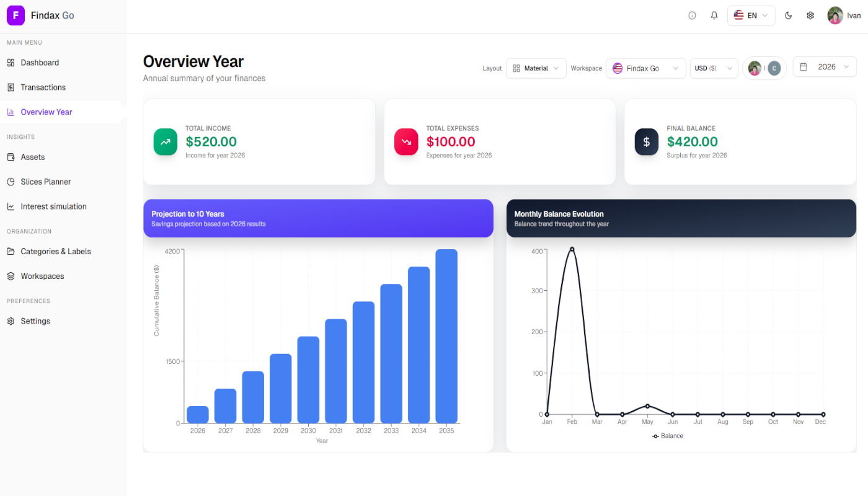The width and height of the screenshot is (868, 496).
Task: Select the Transactions sidebar icon
Action: (x=11, y=87)
